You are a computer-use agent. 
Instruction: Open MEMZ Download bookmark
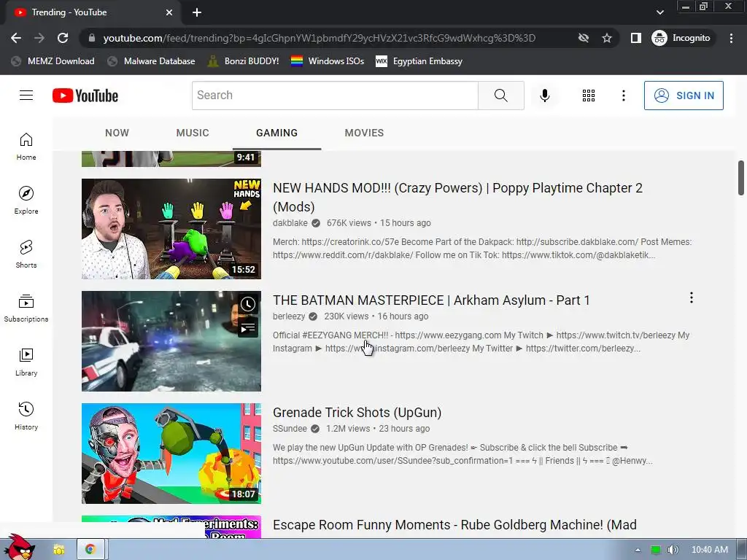click(53, 61)
